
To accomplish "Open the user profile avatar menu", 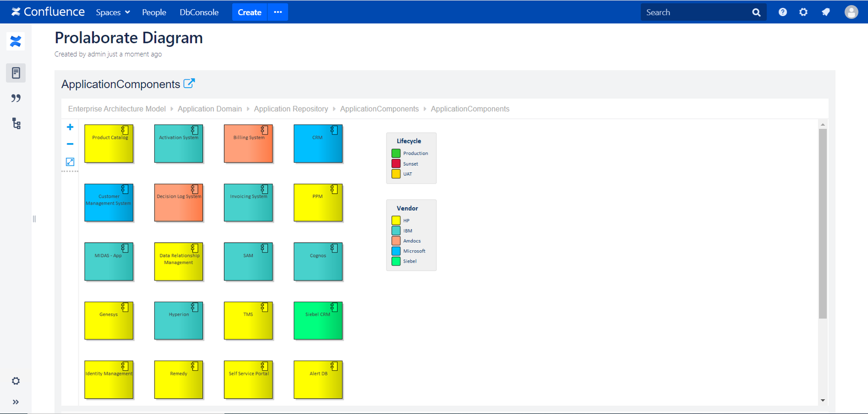I will 851,12.
